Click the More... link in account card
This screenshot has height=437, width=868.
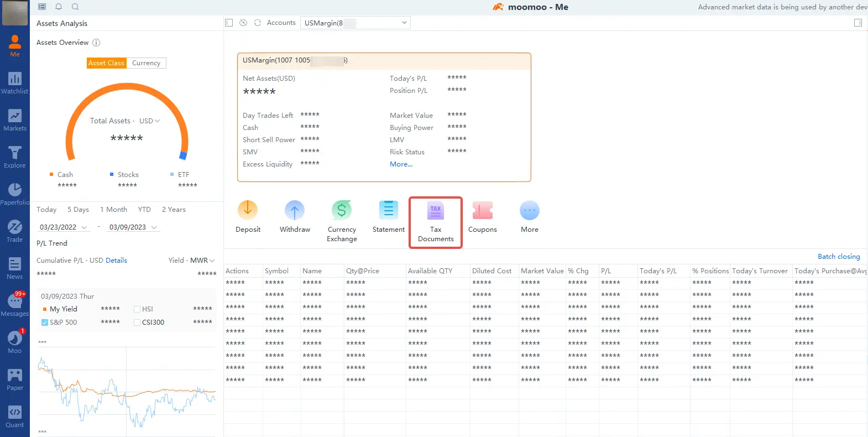[x=401, y=164]
